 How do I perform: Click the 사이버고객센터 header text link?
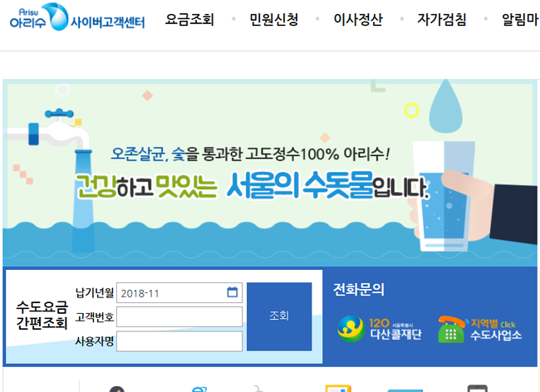coord(108,22)
